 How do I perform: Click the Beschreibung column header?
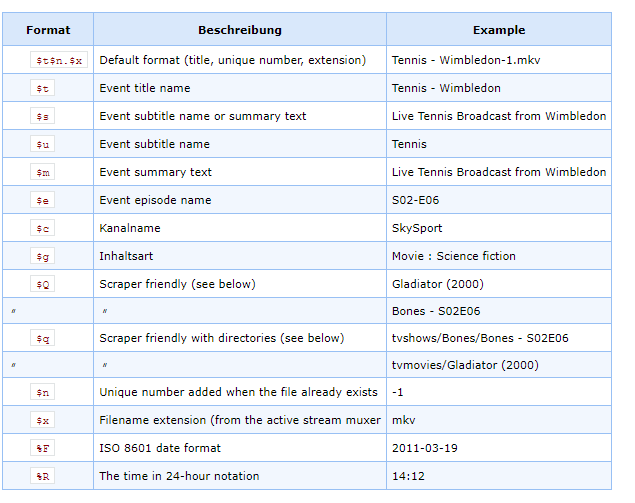[x=240, y=30]
